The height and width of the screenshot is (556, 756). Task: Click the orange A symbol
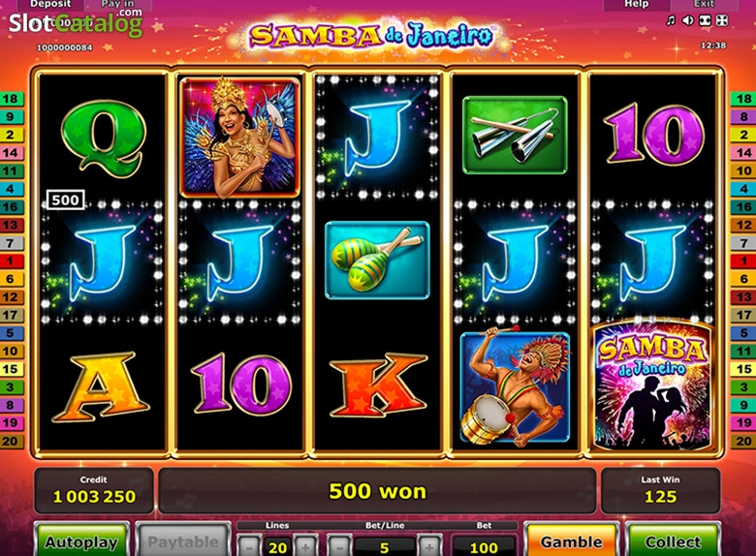click(100, 386)
